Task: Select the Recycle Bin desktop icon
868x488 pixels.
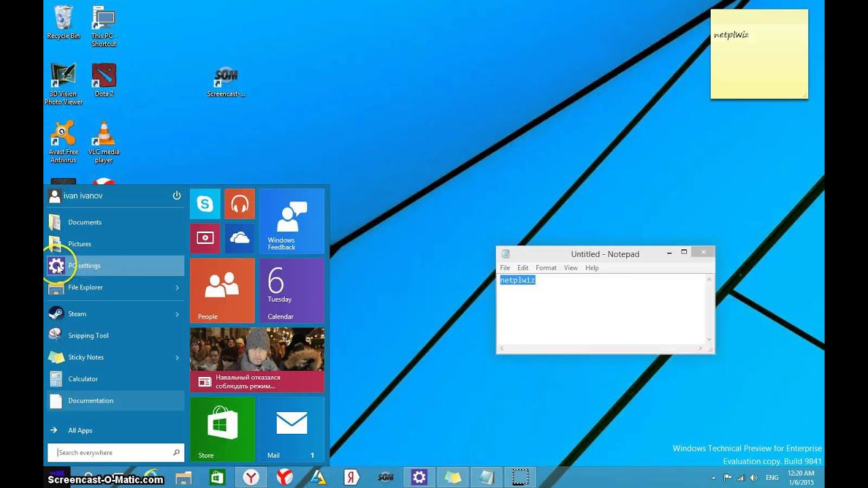Action: coord(63,22)
